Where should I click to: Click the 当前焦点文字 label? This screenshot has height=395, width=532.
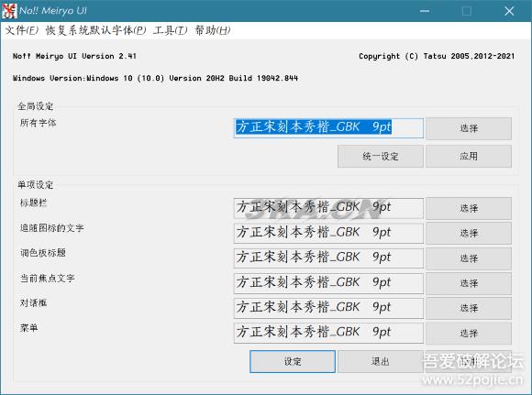click(47, 278)
